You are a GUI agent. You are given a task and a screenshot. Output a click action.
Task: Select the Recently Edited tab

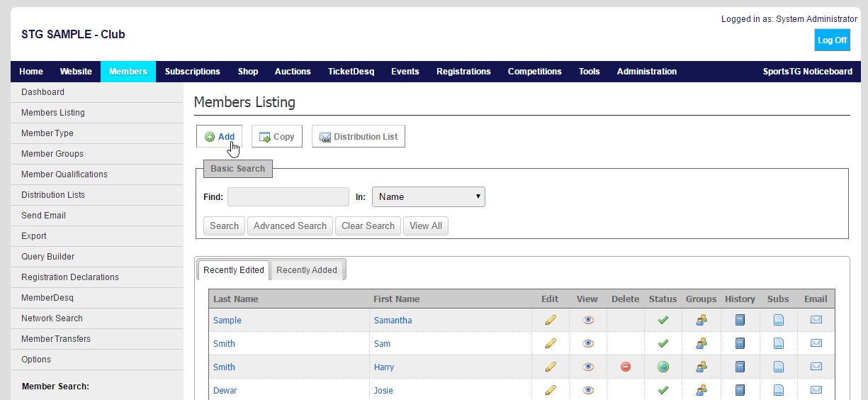[x=233, y=270]
